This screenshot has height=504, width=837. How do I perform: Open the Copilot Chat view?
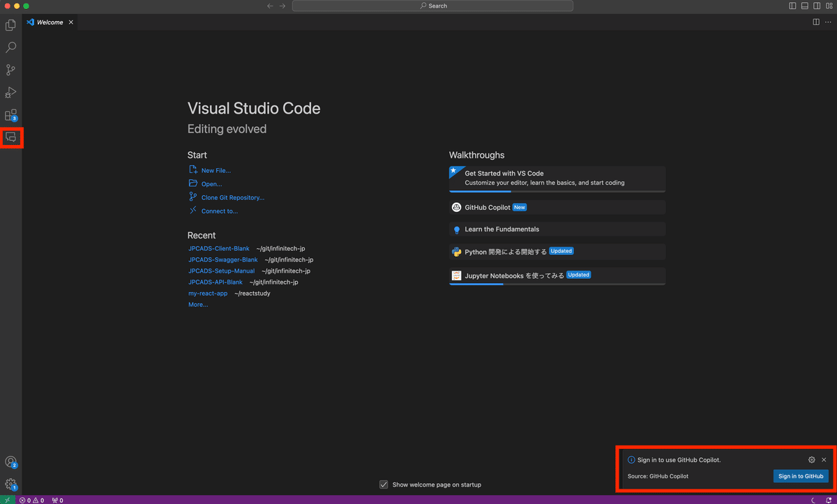click(x=10, y=137)
